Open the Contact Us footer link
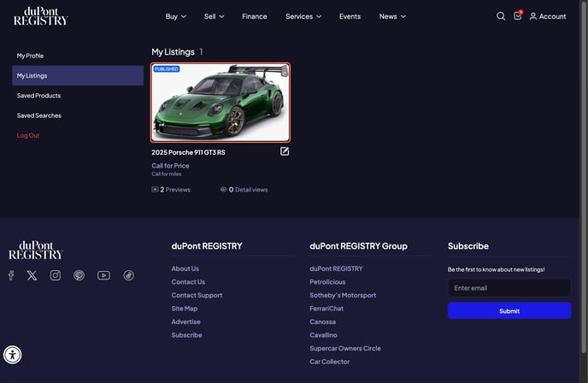The width and height of the screenshot is (588, 383). [188, 282]
